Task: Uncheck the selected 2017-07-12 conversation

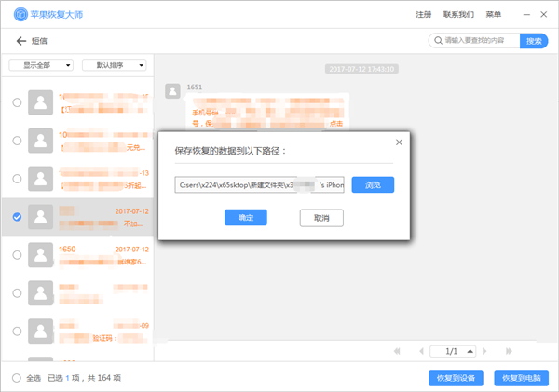Action: [18, 217]
